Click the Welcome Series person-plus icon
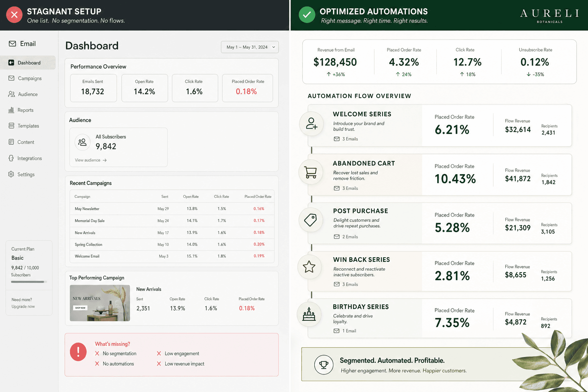Viewport: 588px width, 392px height. (x=312, y=124)
